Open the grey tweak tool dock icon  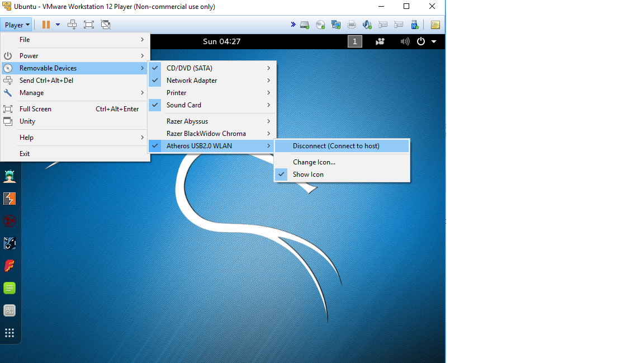10,310
